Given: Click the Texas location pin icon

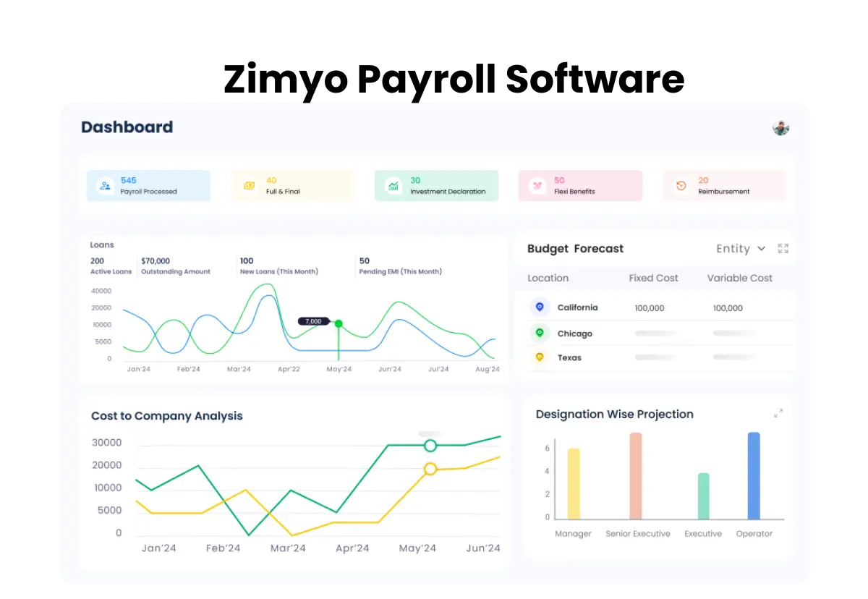Looking at the screenshot, I should pos(539,357).
